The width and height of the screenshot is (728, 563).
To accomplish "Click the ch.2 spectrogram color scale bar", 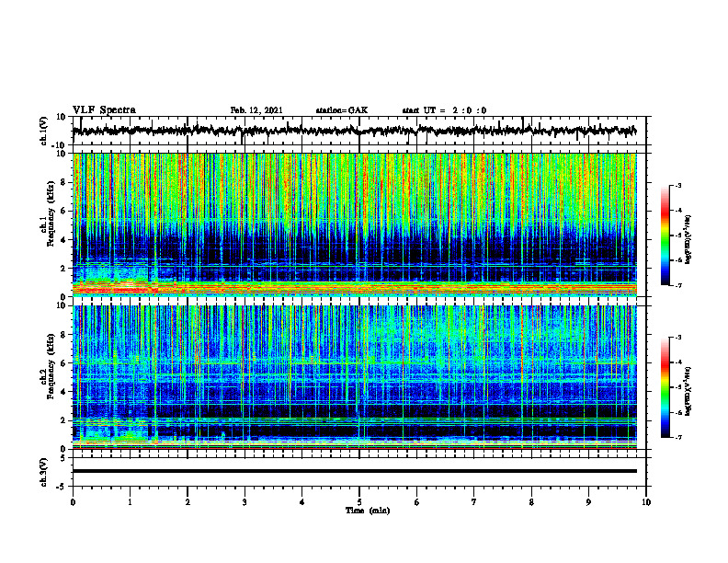I will [x=665, y=387].
